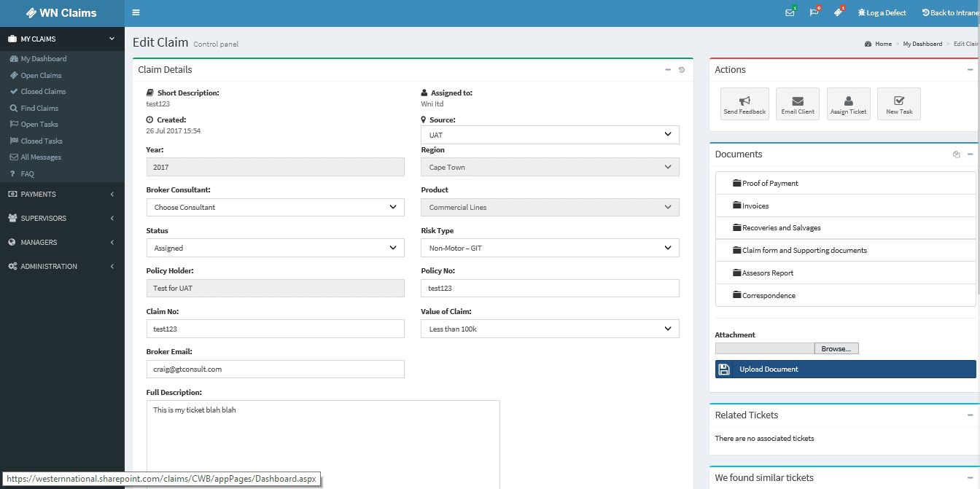This screenshot has width=980, height=489.
Task: Toggle the sidebar hamburger menu
Action: (x=136, y=12)
